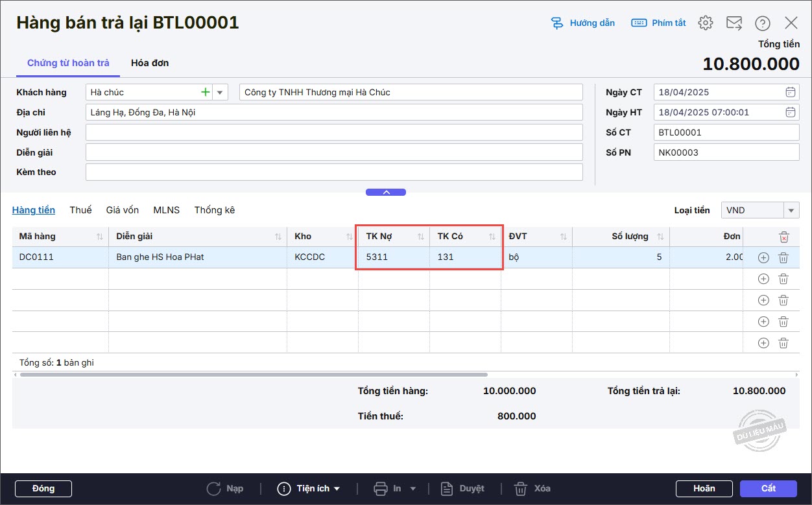Add a row after DC0111 line
812x505 pixels.
[763, 257]
